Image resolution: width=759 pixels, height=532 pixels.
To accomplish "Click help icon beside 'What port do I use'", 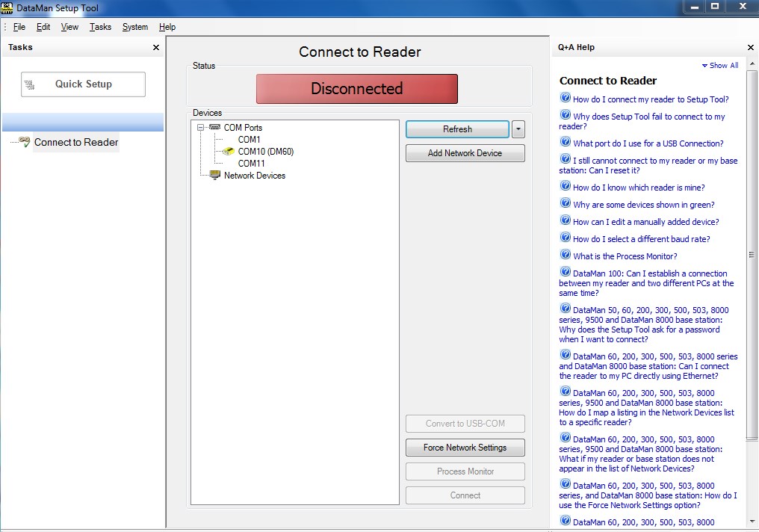I will point(565,141).
